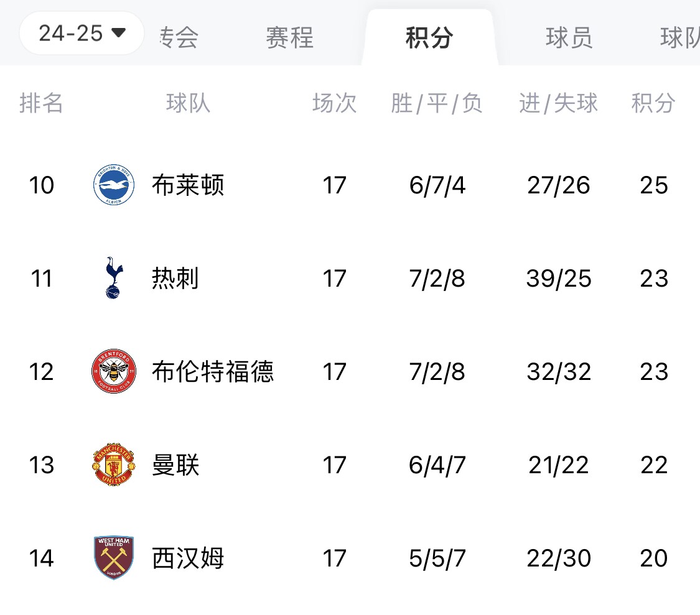Open team name 热刺

click(175, 278)
